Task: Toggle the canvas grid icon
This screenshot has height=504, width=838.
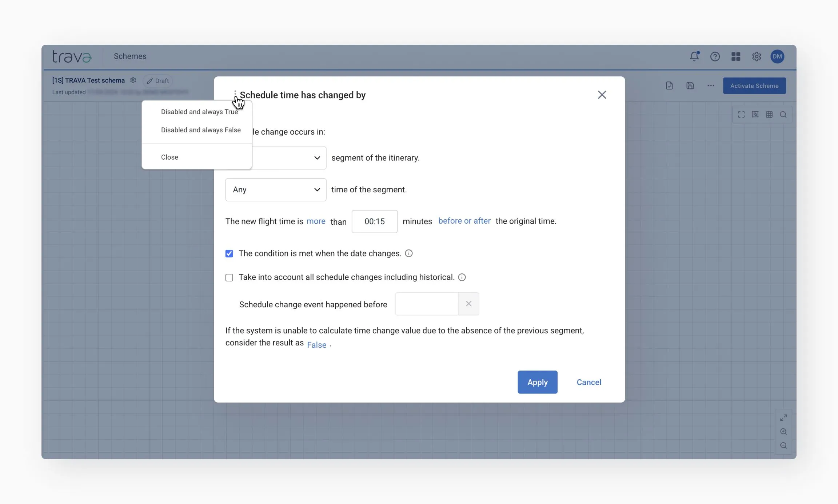Action: 769,115
